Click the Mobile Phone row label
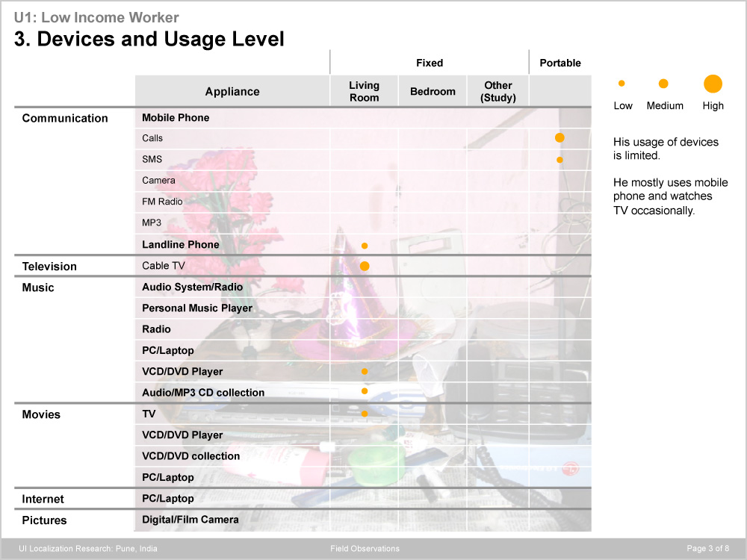The image size is (747, 560). click(176, 118)
